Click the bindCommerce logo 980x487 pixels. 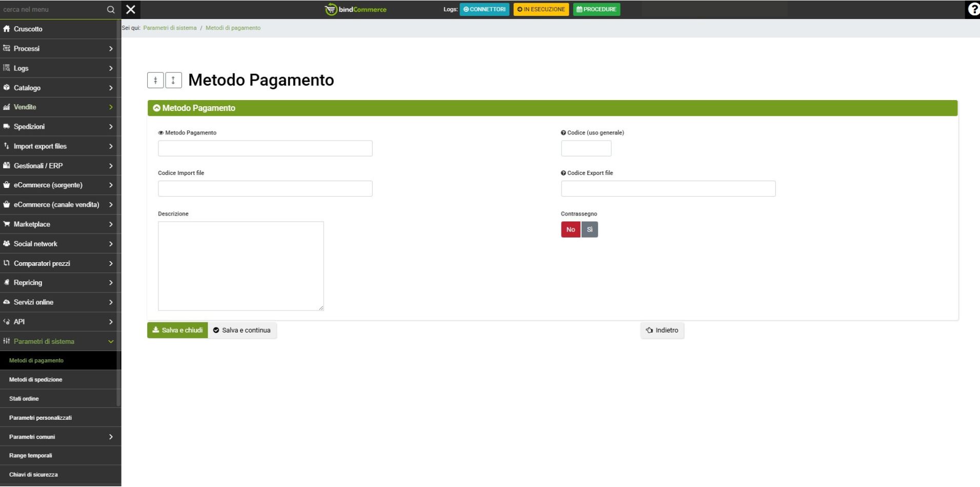(356, 9)
